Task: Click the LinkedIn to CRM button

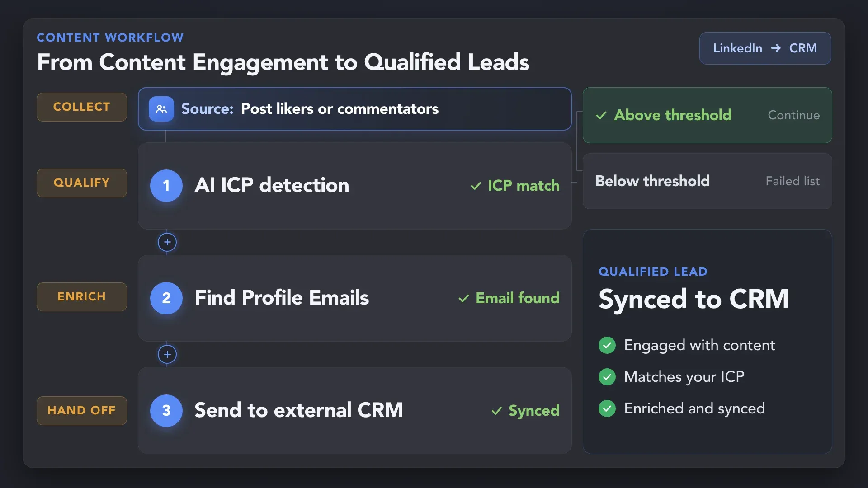Action: (765, 48)
